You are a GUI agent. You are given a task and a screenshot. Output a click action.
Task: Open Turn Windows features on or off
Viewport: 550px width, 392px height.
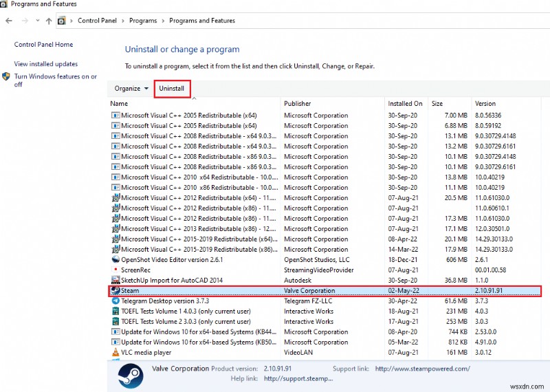click(56, 80)
